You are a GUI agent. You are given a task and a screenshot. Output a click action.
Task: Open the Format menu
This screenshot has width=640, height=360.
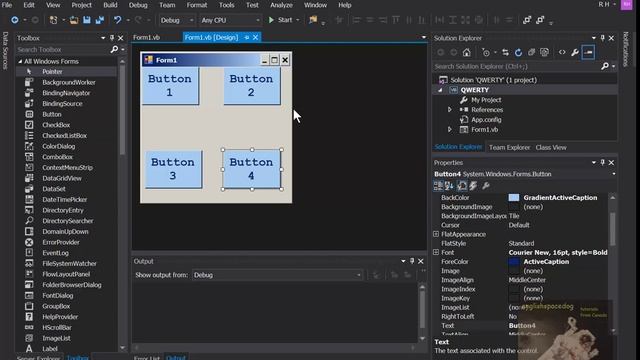pos(197,5)
